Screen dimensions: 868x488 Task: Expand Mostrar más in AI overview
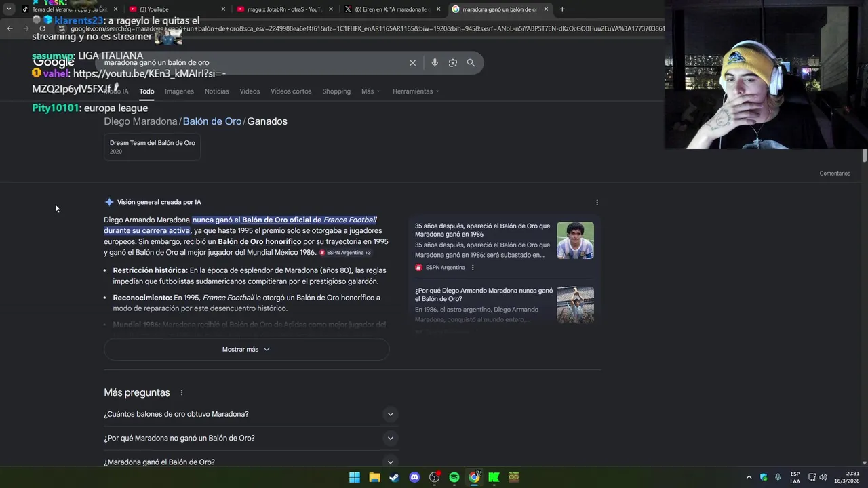pyautogui.click(x=246, y=349)
